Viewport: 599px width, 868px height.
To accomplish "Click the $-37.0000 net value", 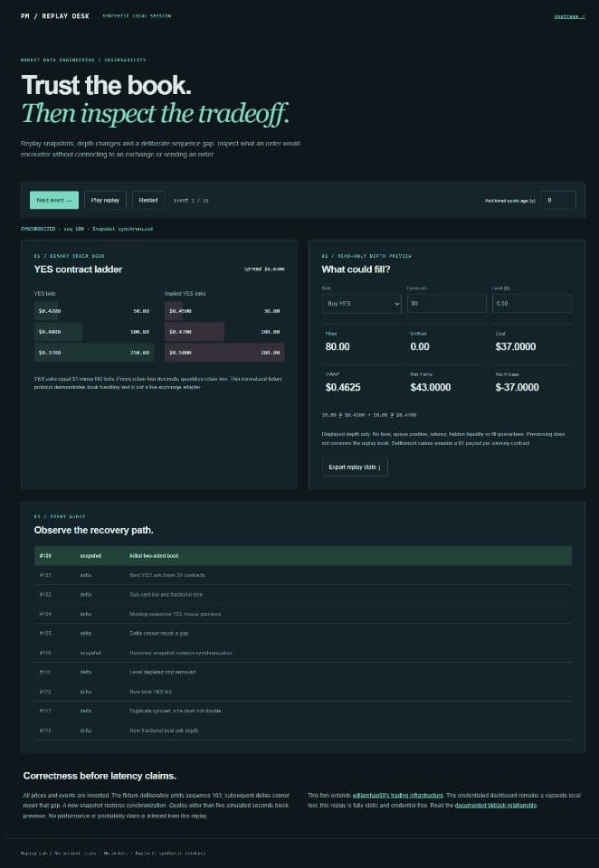I will pyautogui.click(x=517, y=387).
